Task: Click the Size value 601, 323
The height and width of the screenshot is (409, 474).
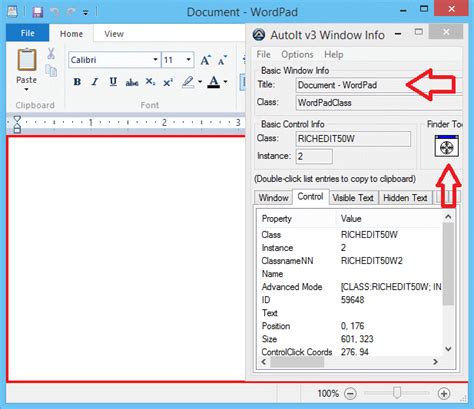Action: (x=357, y=339)
